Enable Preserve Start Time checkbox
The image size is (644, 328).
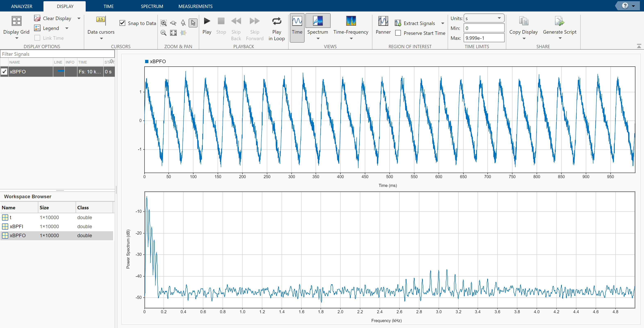(x=398, y=33)
